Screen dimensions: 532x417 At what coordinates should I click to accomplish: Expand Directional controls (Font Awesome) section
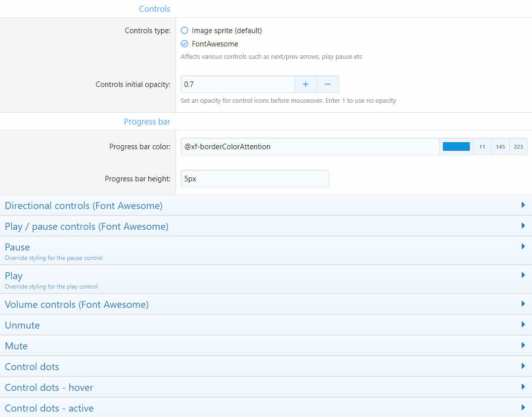[84, 206]
